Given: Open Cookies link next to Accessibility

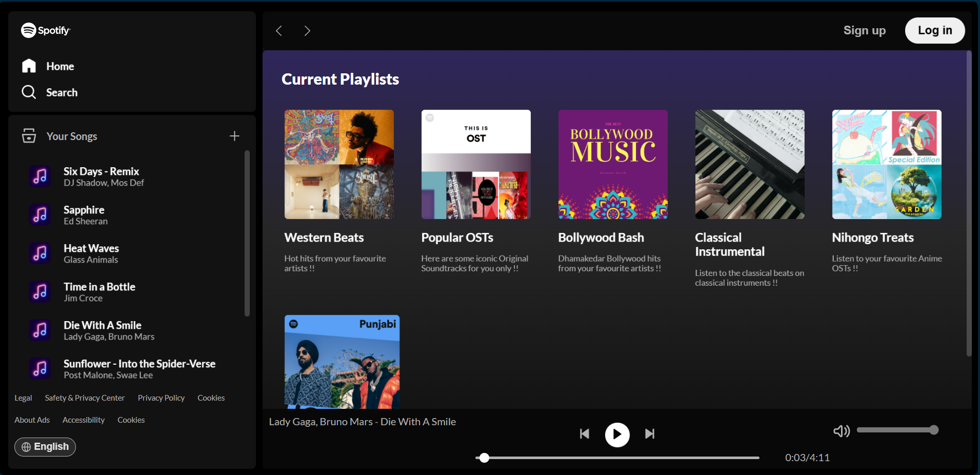Looking at the screenshot, I should tap(131, 420).
